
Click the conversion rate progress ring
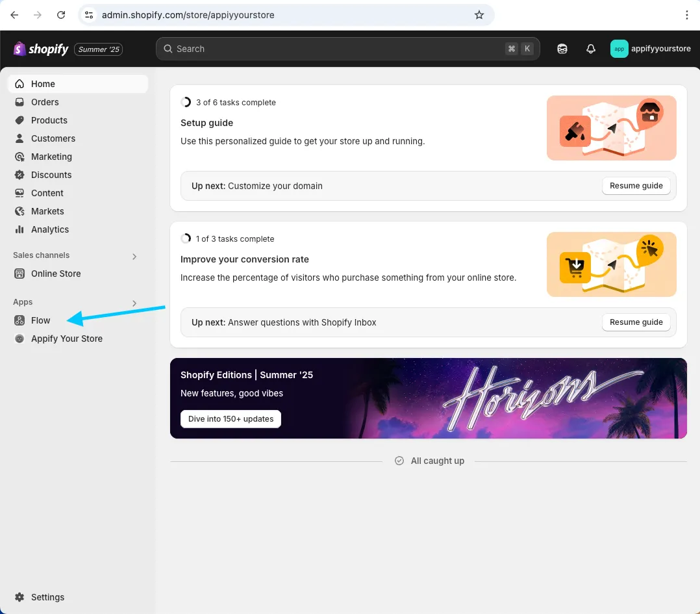[x=186, y=239]
